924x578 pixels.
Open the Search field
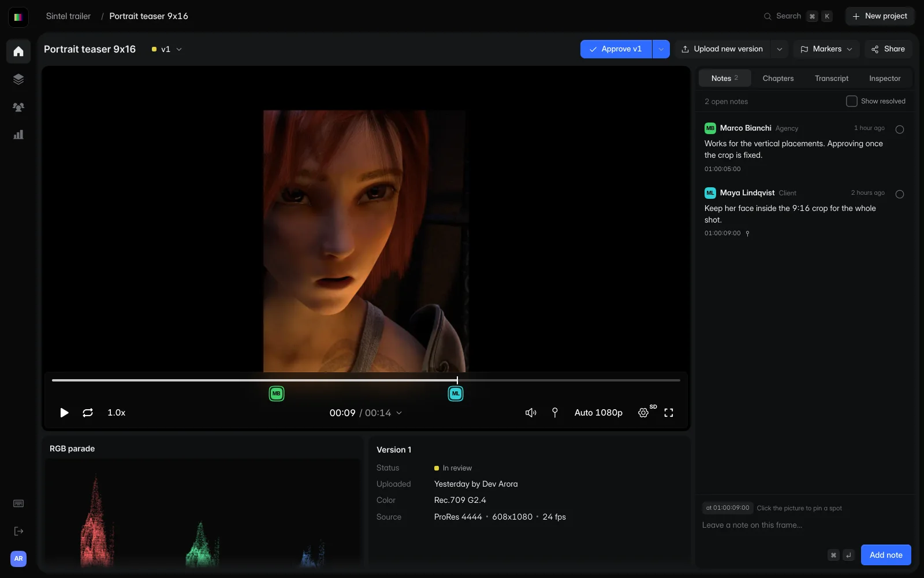[x=798, y=16]
